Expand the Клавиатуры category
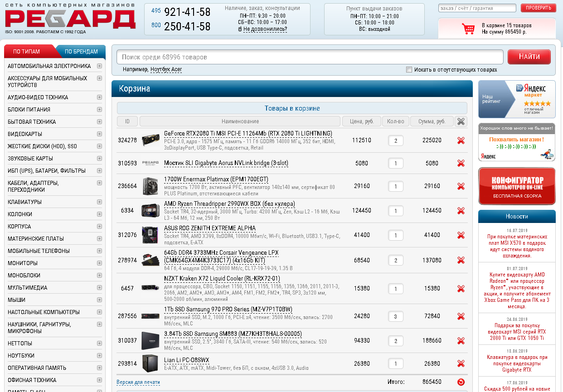 [99, 202]
